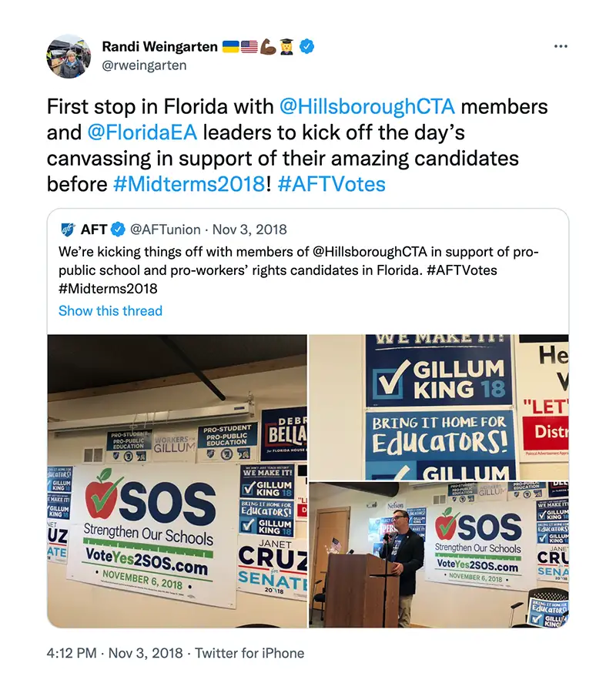Click the 4:12 PM Nov 3, 2018 timestamp

(115, 653)
